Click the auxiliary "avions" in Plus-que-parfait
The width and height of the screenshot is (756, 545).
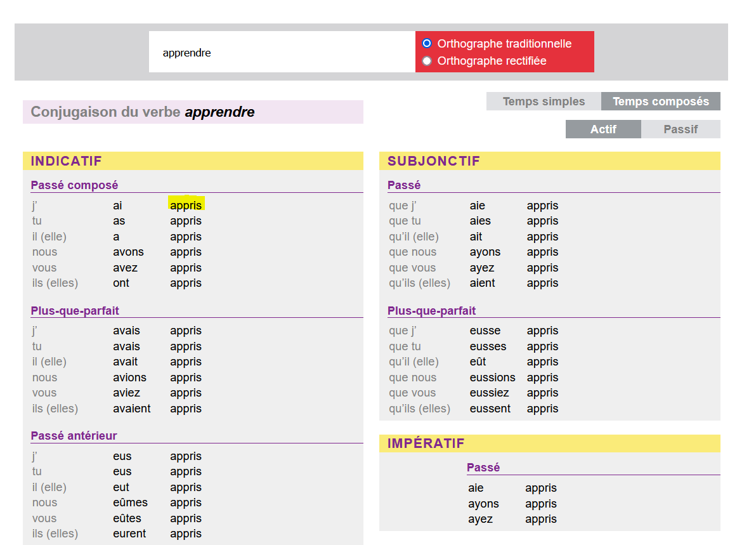129,378
